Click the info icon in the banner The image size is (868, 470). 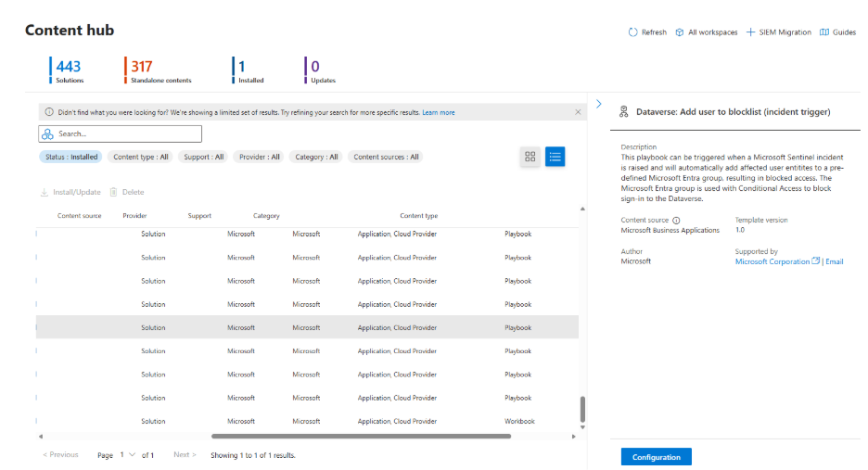click(x=49, y=112)
